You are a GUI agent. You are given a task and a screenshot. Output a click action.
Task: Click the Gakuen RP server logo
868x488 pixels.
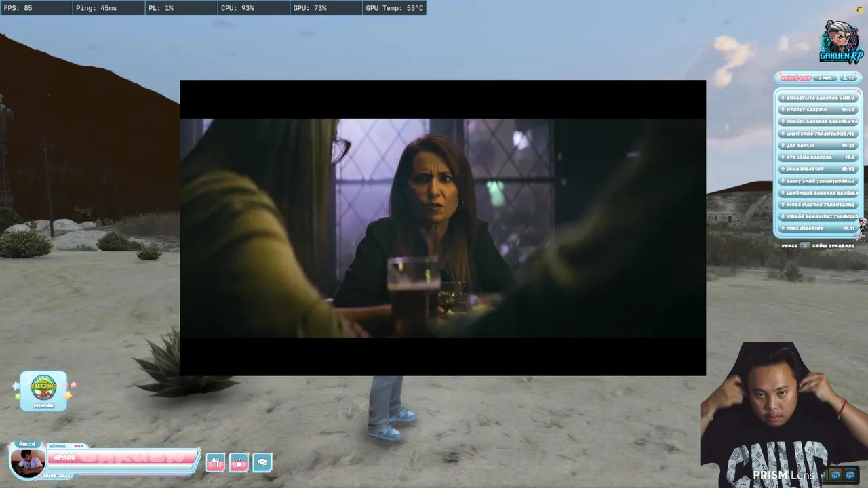pos(840,43)
